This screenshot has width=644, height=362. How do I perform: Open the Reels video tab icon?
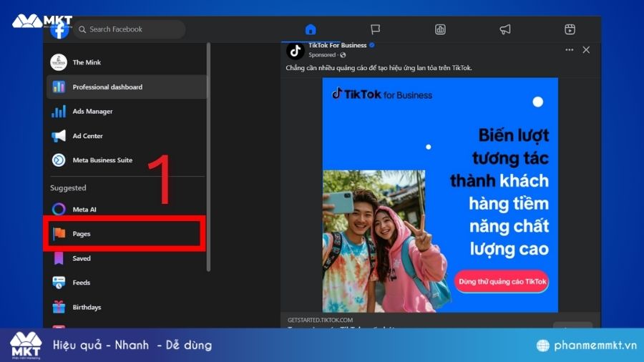tap(570, 29)
